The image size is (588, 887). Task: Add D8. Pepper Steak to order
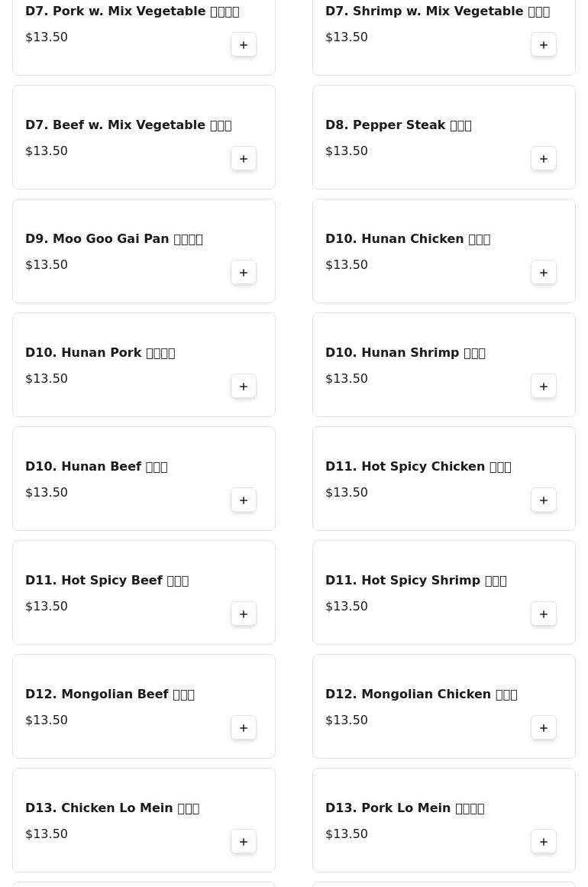pos(544,158)
